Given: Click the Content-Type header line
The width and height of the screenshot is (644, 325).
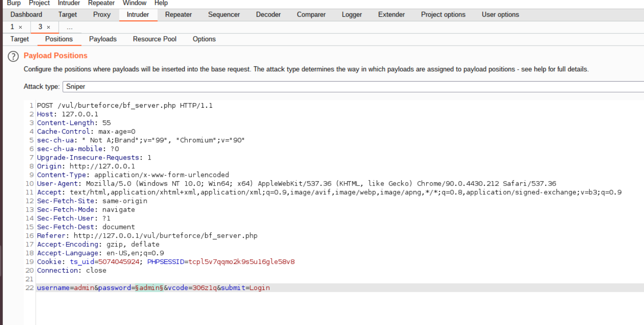Looking at the screenshot, I should (x=133, y=175).
